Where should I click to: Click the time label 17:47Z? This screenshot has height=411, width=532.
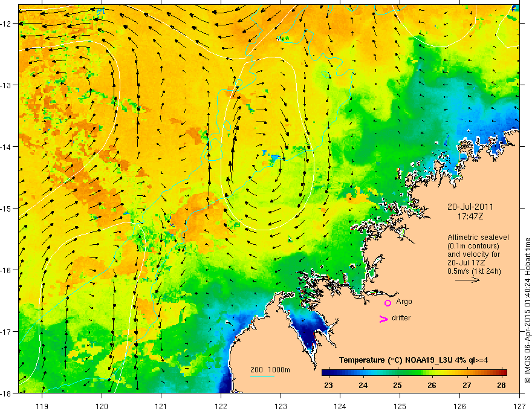[470, 216]
